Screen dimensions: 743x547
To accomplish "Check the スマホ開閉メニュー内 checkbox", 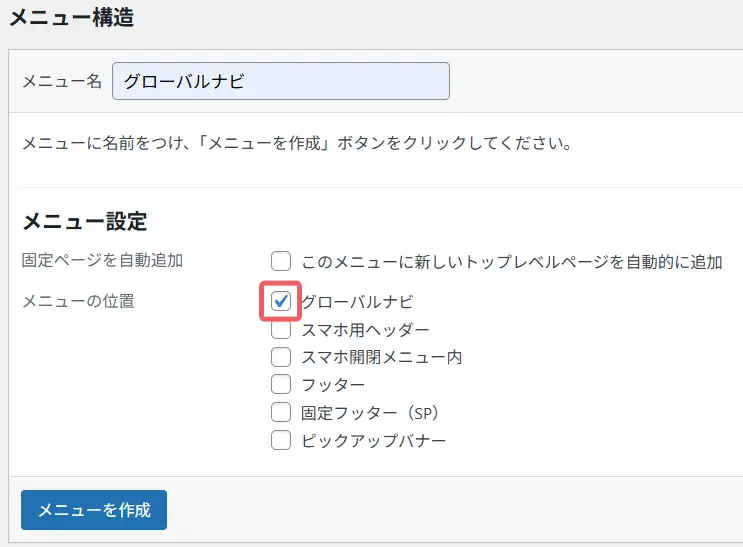I will [281, 357].
